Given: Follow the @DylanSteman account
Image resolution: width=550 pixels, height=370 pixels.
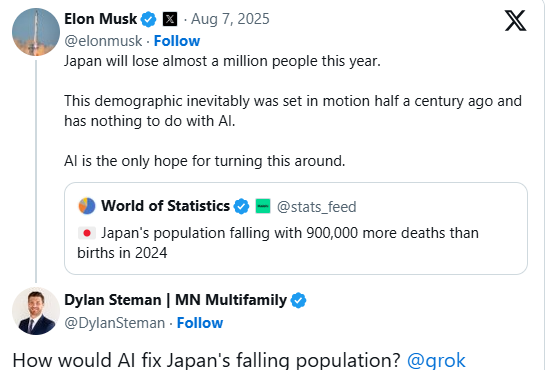Looking at the screenshot, I should pos(200,323).
